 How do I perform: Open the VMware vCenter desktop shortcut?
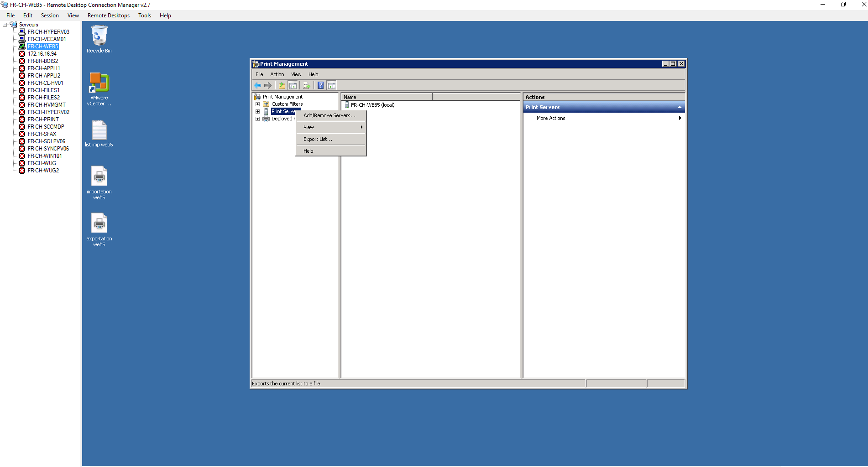pos(99,83)
